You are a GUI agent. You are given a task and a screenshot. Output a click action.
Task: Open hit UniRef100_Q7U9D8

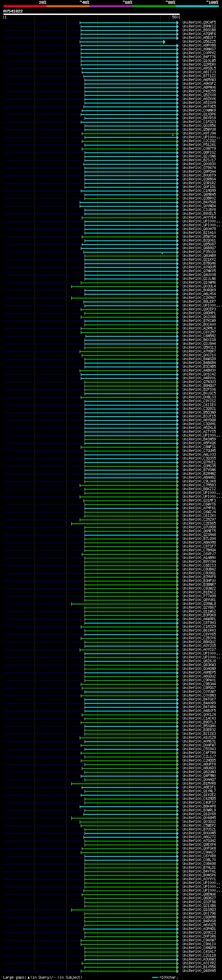(199, 527)
